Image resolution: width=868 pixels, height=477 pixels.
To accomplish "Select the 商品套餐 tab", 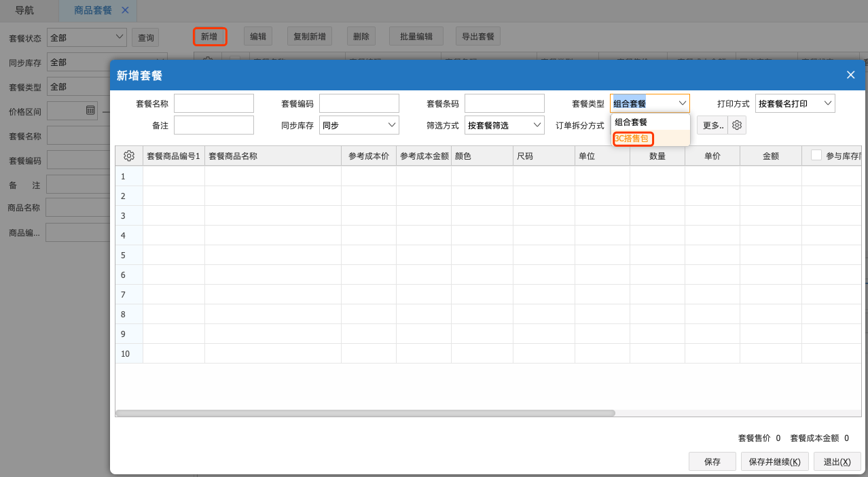I will (93, 10).
